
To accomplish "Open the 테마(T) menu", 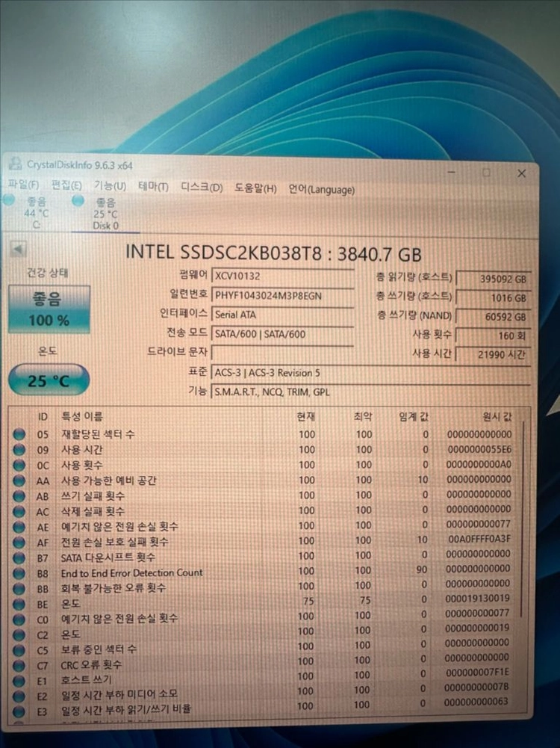I will coord(153,187).
